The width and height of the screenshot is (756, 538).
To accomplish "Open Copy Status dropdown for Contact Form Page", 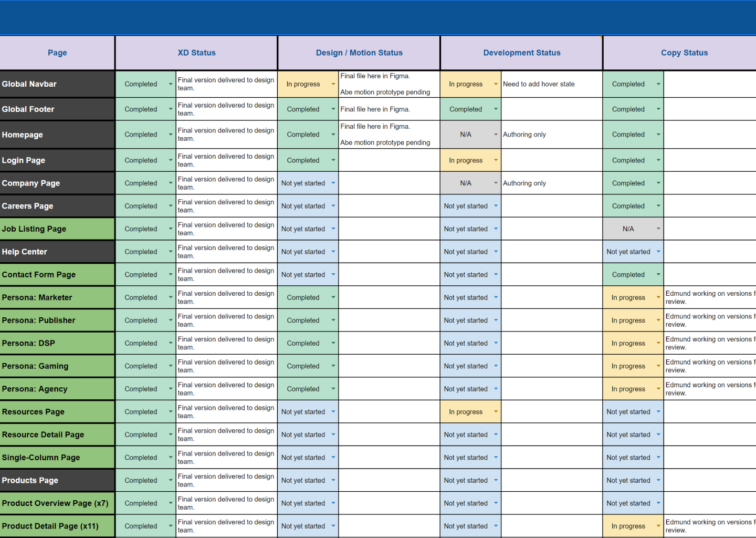I will (x=658, y=275).
